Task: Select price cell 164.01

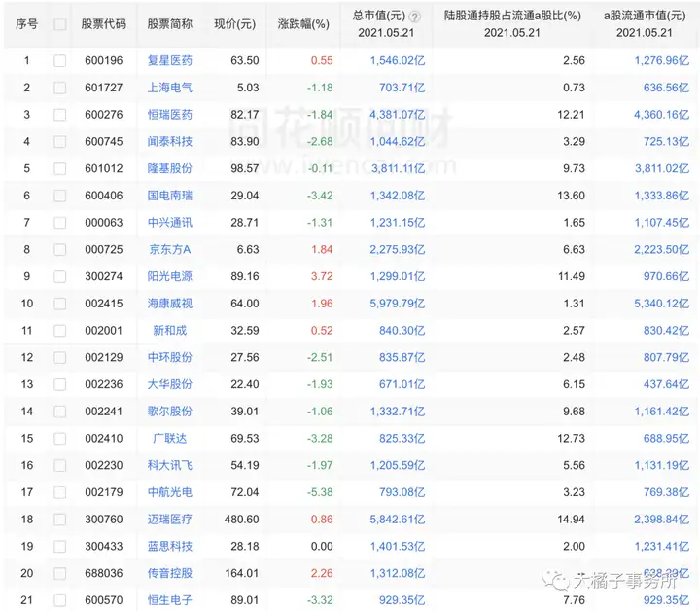Action: [241, 573]
